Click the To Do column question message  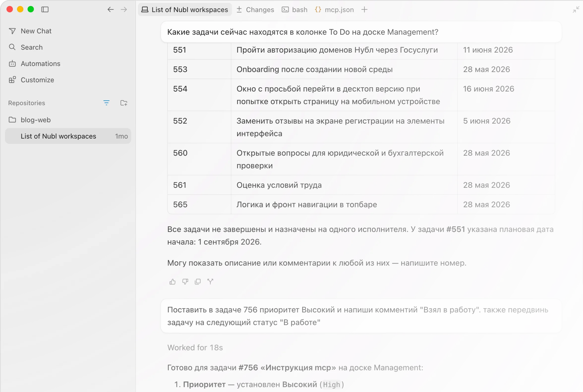click(361, 32)
